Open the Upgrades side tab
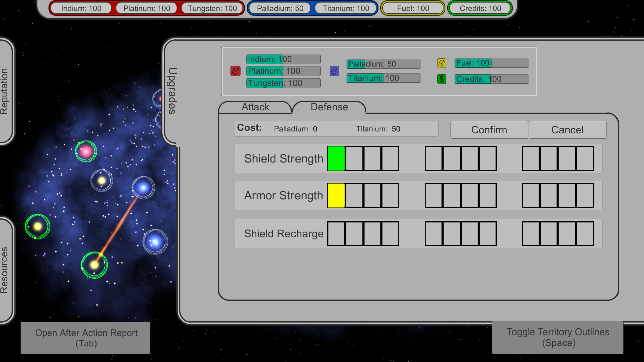The height and width of the screenshot is (362, 644). pyautogui.click(x=172, y=91)
